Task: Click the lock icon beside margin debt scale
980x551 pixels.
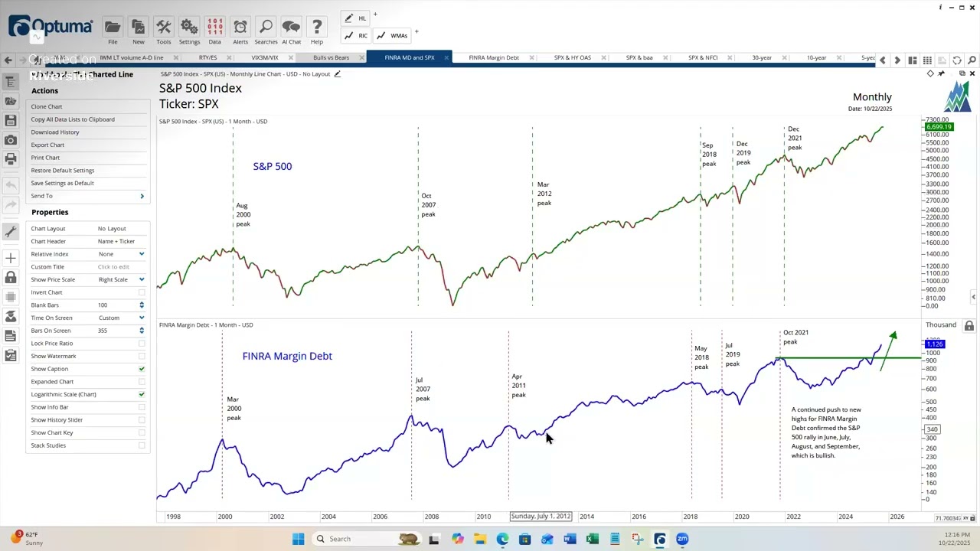Action: click(969, 326)
